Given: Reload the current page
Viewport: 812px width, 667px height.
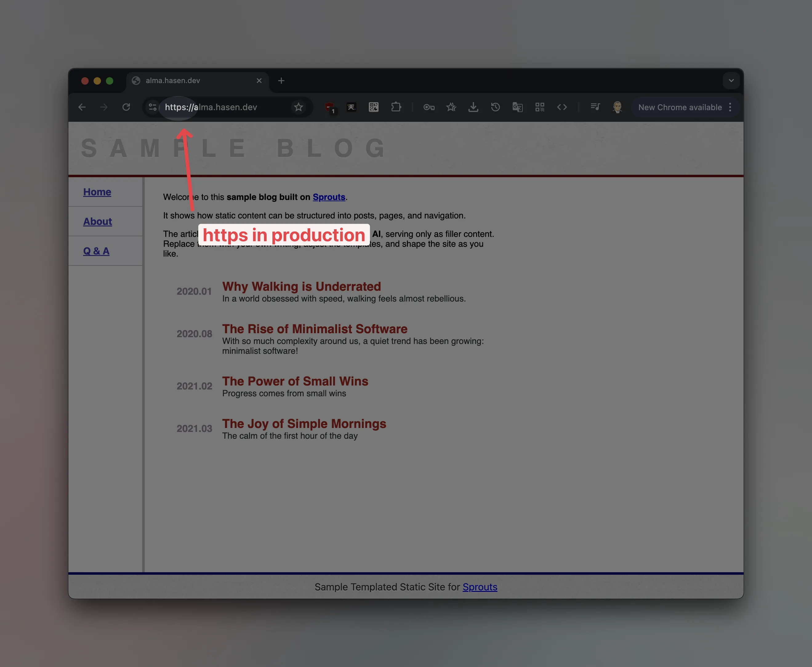Looking at the screenshot, I should [x=126, y=107].
